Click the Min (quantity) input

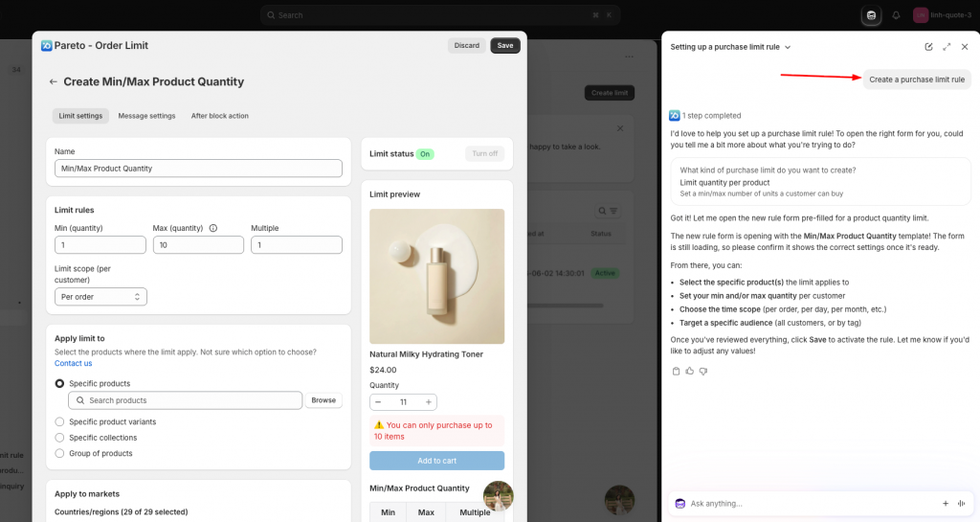(100, 245)
